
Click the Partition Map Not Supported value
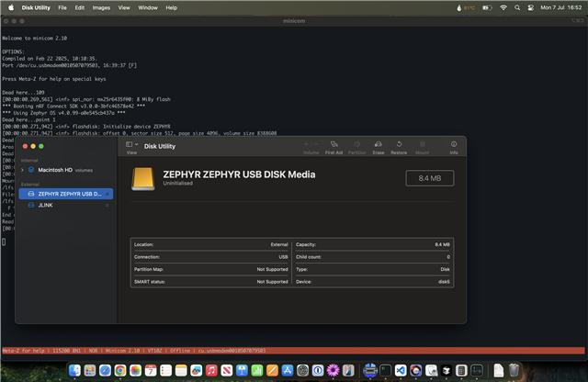272,269
